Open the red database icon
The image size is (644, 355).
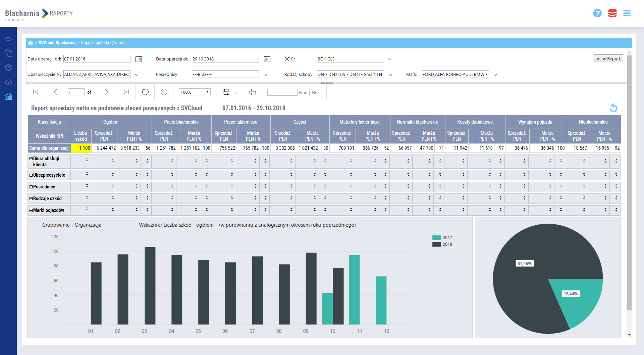(x=612, y=13)
